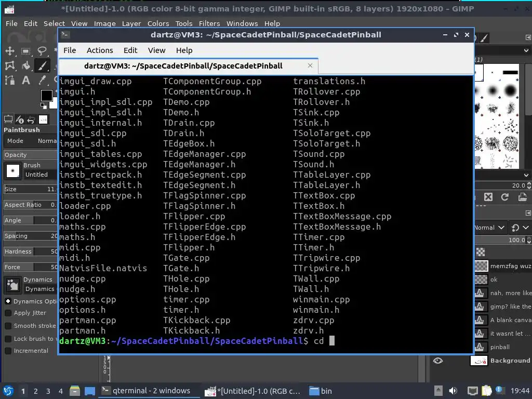Adjust the Angle slider
Viewport: 532px width, 399px height.
pyautogui.click(x=31, y=220)
